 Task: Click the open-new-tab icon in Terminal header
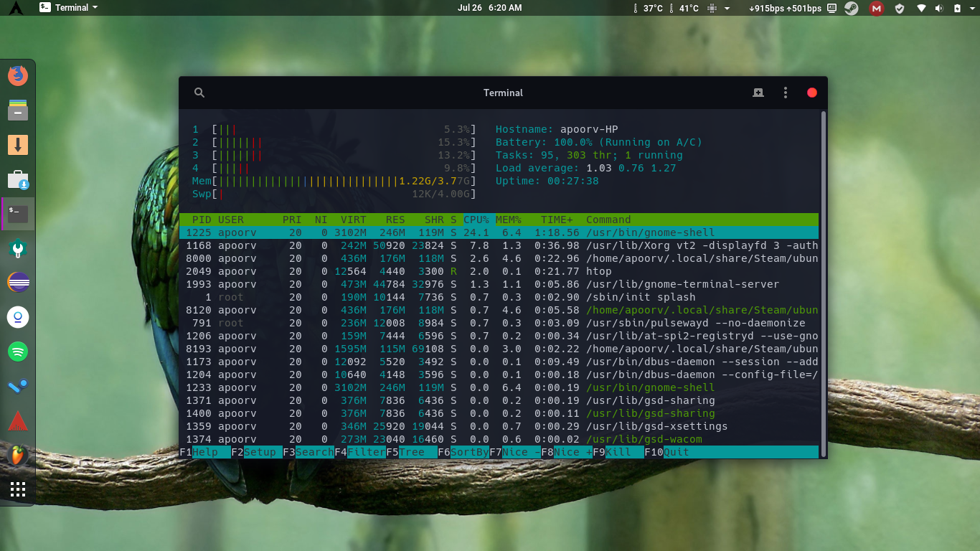(x=758, y=93)
